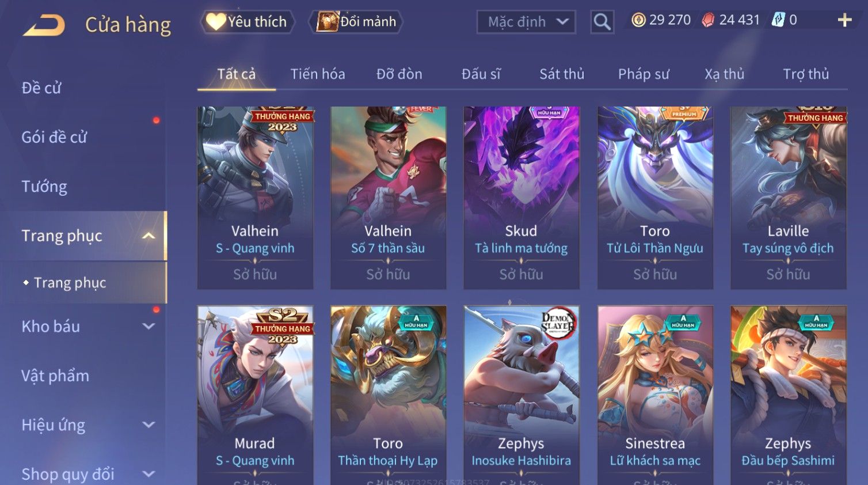868x485 pixels.
Task: Open Yêu thích favorites heart button
Action: tap(247, 22)
